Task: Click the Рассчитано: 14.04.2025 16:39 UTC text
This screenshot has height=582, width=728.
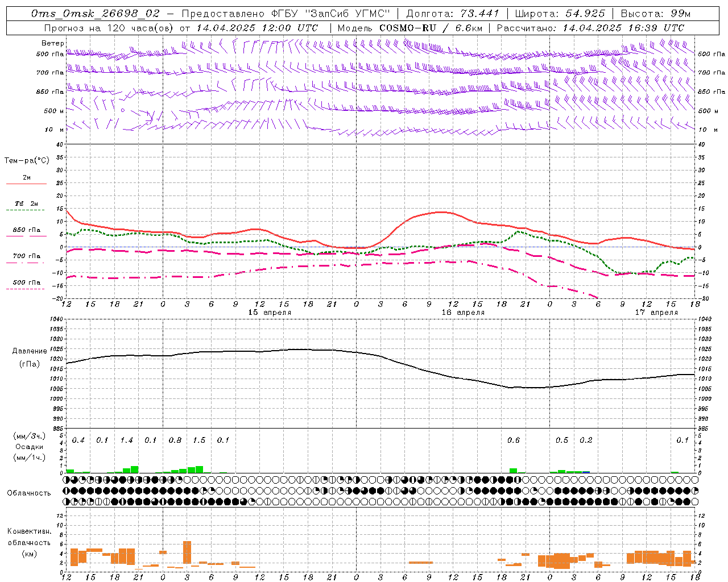Action: [x=590, y=28]
